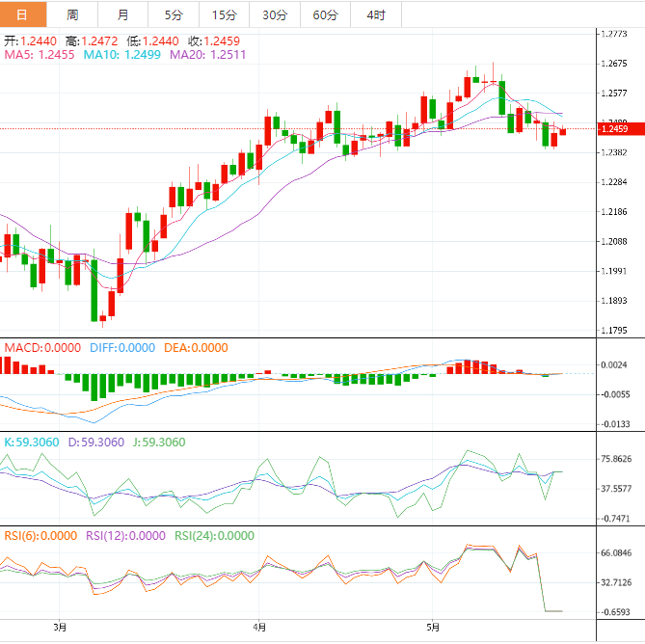Viewport: 645px width, 644px height.
Task: Click the 5月 marker on date axis
Action: [x=433, y=628]
